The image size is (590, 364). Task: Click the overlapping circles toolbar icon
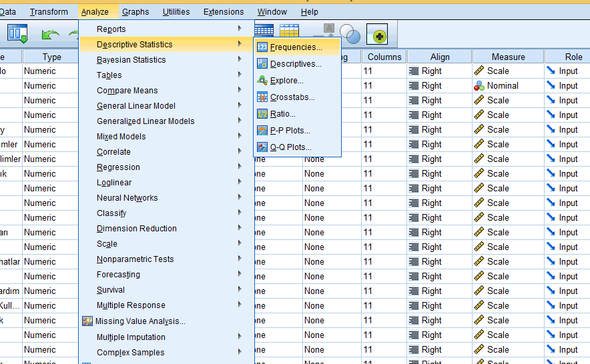click(350, 33)
